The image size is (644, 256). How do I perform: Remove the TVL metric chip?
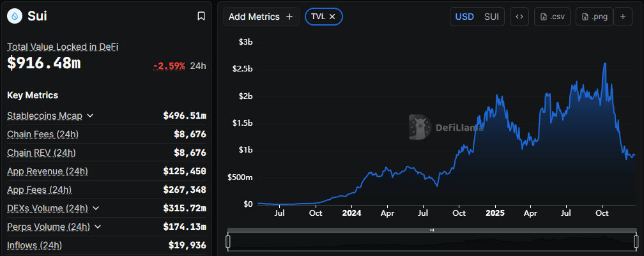[332, 17]
